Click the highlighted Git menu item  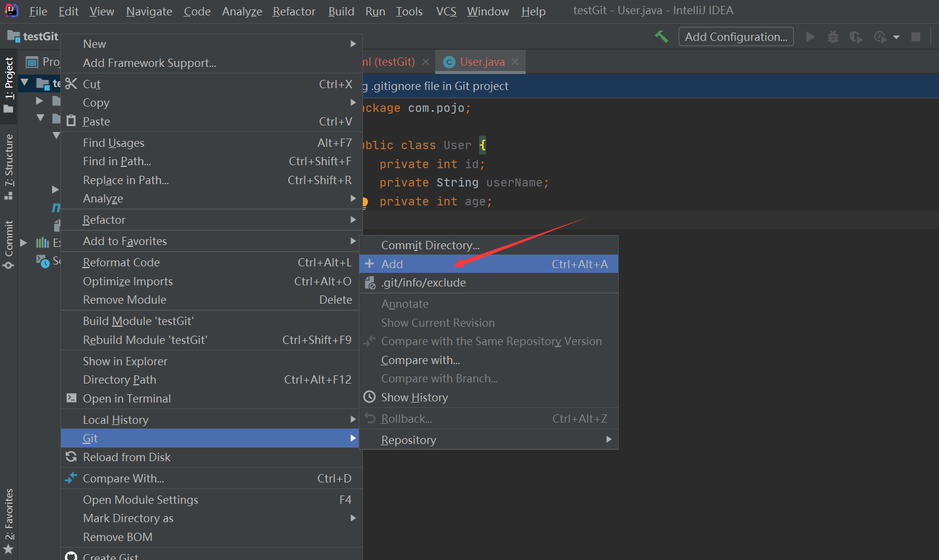(211, 438)
